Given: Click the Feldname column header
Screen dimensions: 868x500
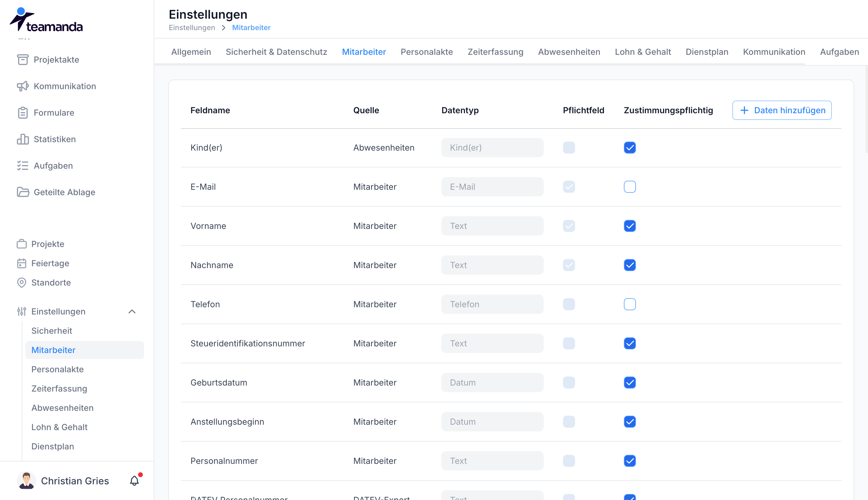Looking at the screenshot, I should coord(210,110).
